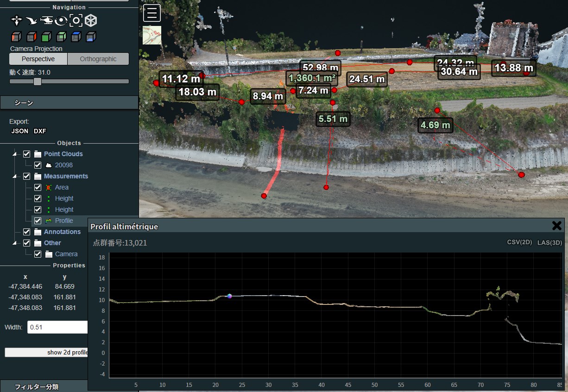Viewport: 568px width, 392px height.
Task: Click the 動く速度 speed slider handle
Action: (38, 82)
